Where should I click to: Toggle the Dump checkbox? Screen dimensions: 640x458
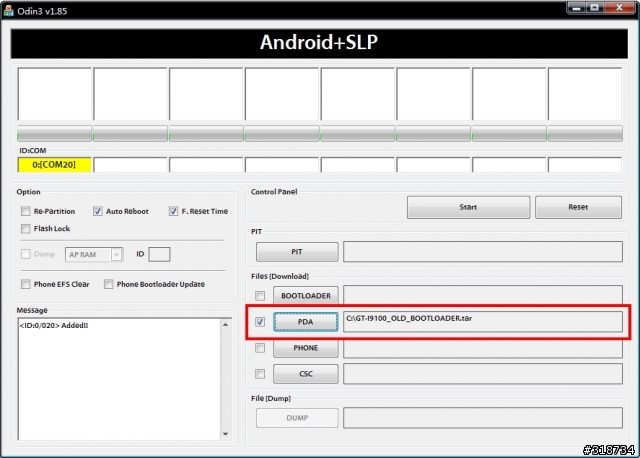click(x=26, y=254)
